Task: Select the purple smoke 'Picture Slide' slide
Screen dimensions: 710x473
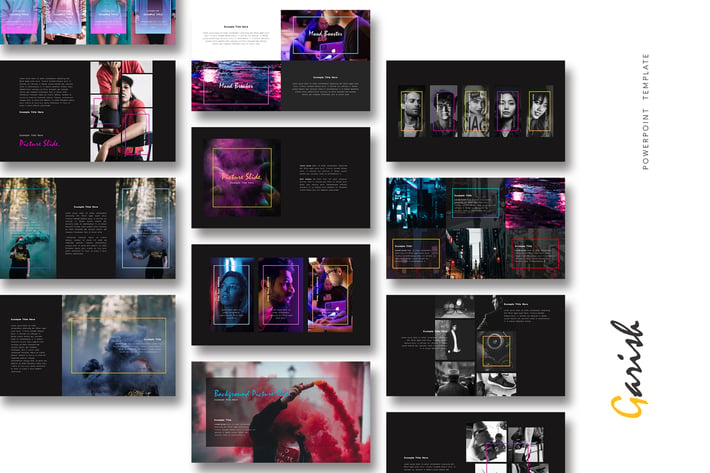Action: coord(281,177)
